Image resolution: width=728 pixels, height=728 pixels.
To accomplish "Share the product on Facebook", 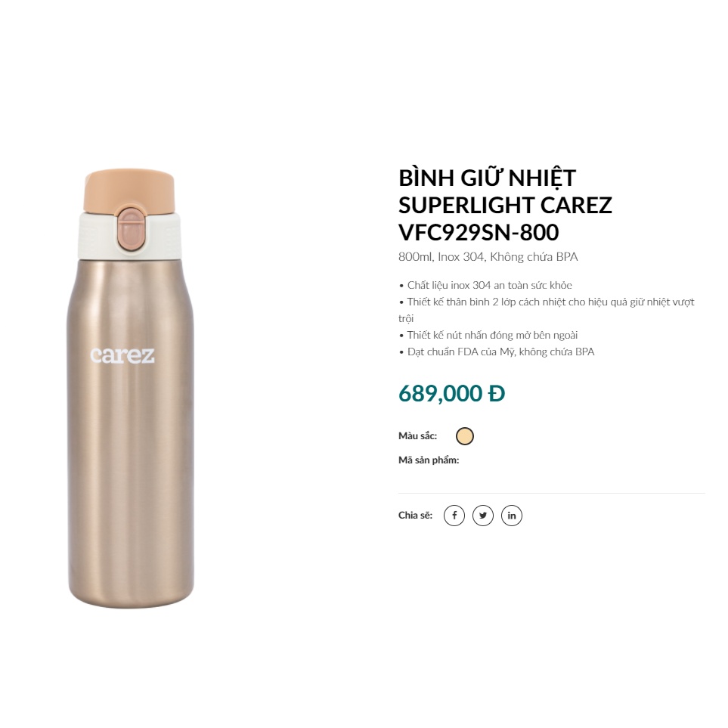I will tap(454, 516).
